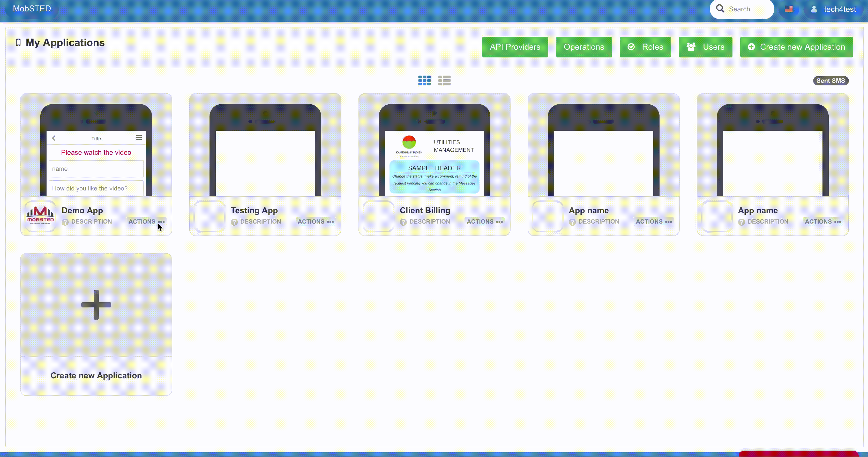
Task: Open the Testing App title
Action: 254,210
